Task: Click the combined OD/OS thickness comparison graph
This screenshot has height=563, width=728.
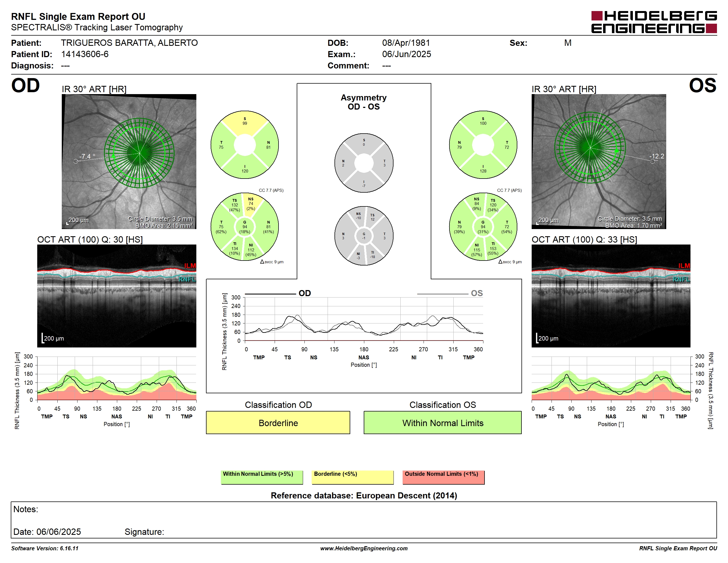Action: click(x=364, y=319)
